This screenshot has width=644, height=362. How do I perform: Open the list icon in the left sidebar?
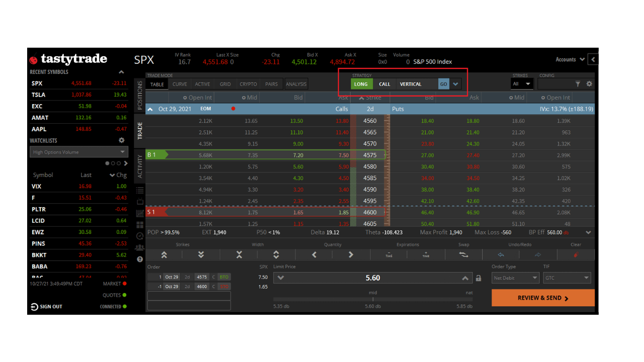pyautogui.click(x=140, y=190)
